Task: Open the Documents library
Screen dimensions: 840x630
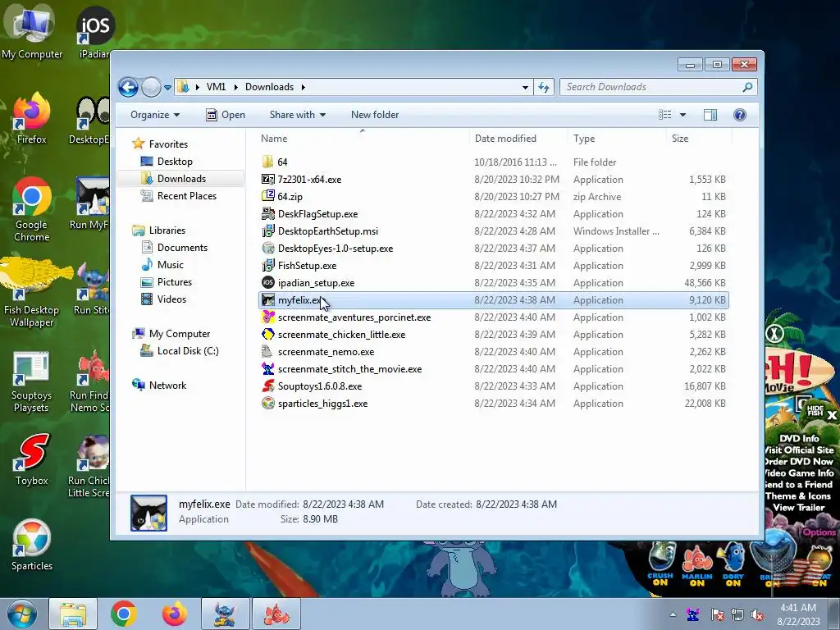Action: [182, 248]
